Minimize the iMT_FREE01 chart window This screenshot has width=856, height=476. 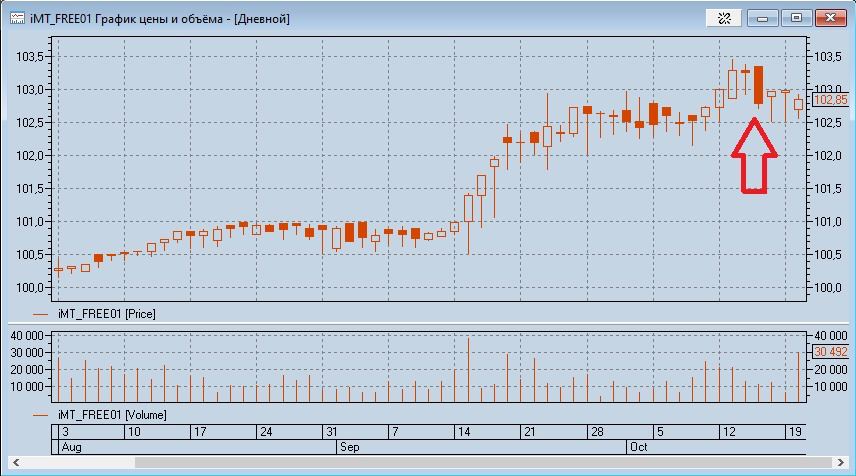pos(763,18)
